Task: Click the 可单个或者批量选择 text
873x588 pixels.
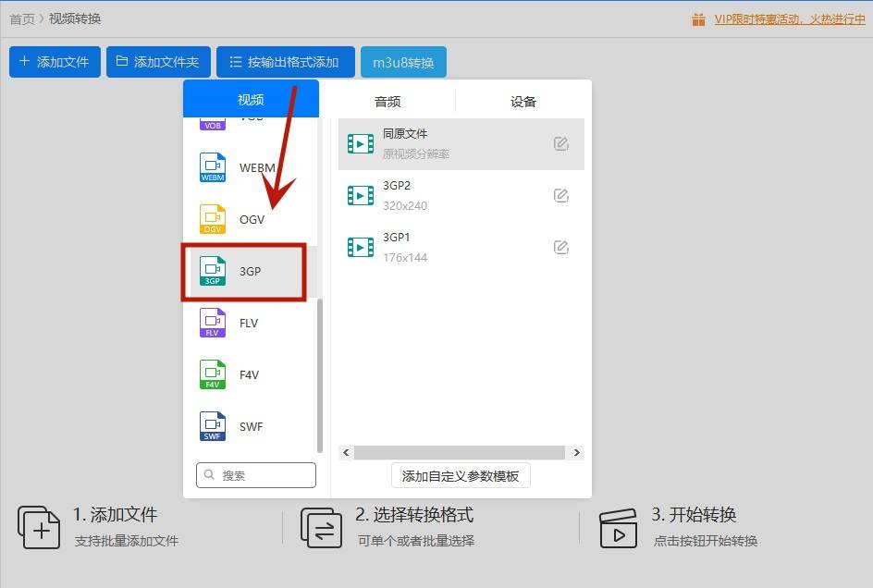Action: (416, 541)
